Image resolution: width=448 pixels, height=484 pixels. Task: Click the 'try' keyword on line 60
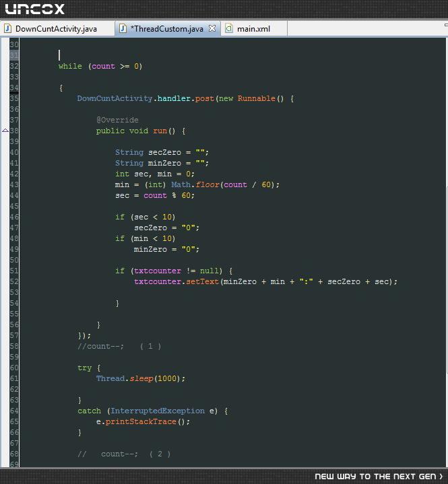click(84, 368)
